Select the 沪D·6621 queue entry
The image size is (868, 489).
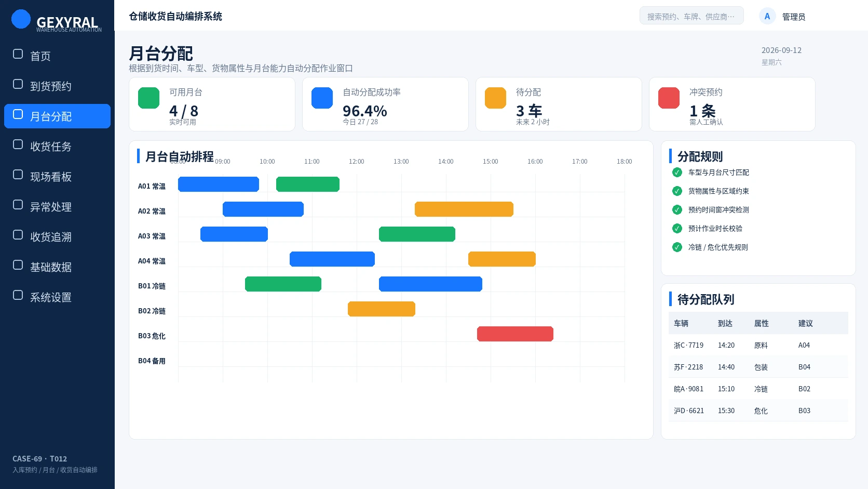[758, 411]
